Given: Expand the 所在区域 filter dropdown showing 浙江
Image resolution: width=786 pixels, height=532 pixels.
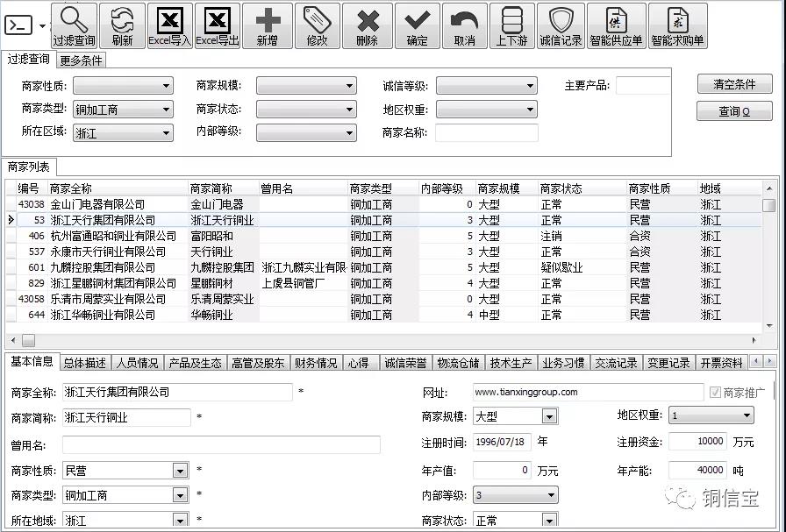Looking at the screenshot, I should 166,133.
